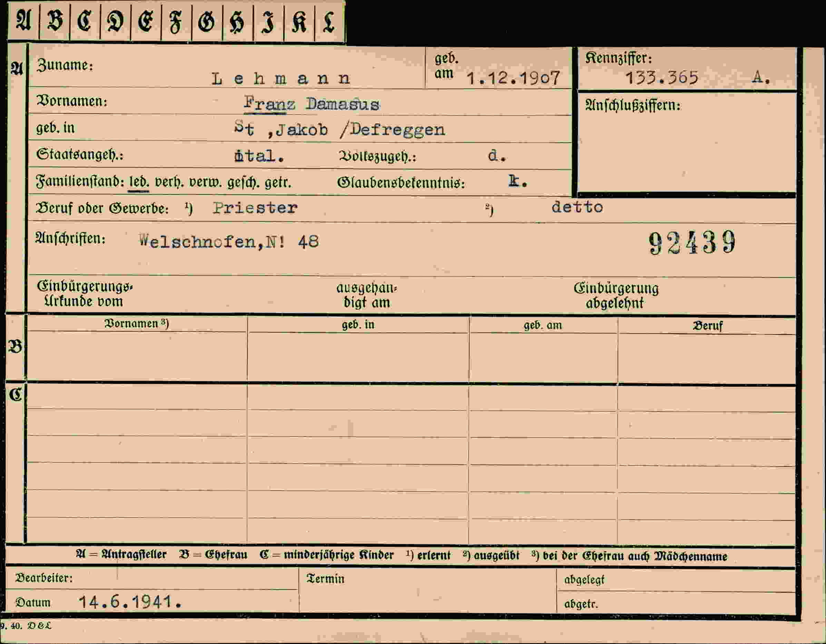Click the 'Bearbeiter:' label
The width and height of the screenshot is (826, 644).
[44, 578]
